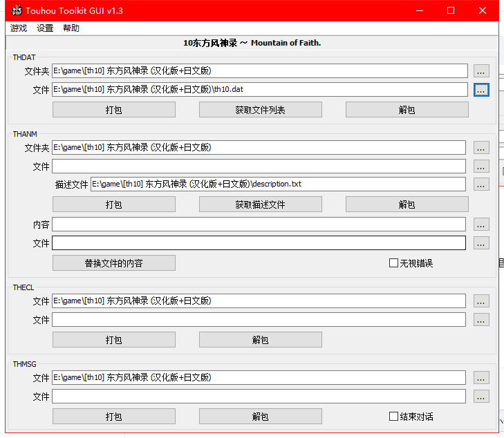The width and height of the screenshot is (504, 438).
Task: Focus description.txt 描述文件 input field
Action: point(278,184)
